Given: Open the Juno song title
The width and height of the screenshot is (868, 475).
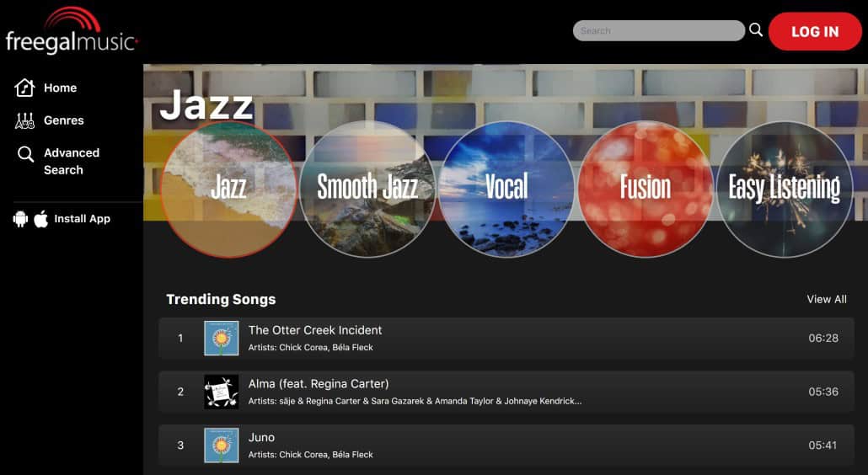Looking at the screenshot, I should click(x=261, y=437).
